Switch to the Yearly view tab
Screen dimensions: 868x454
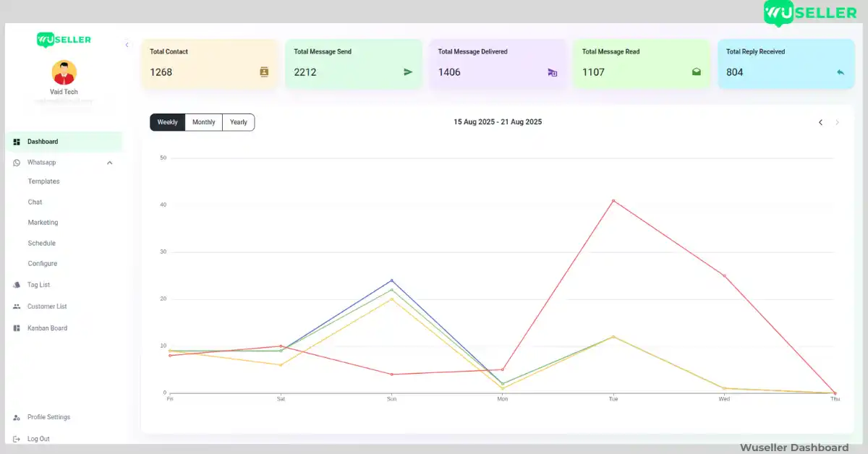pos(239,122)
